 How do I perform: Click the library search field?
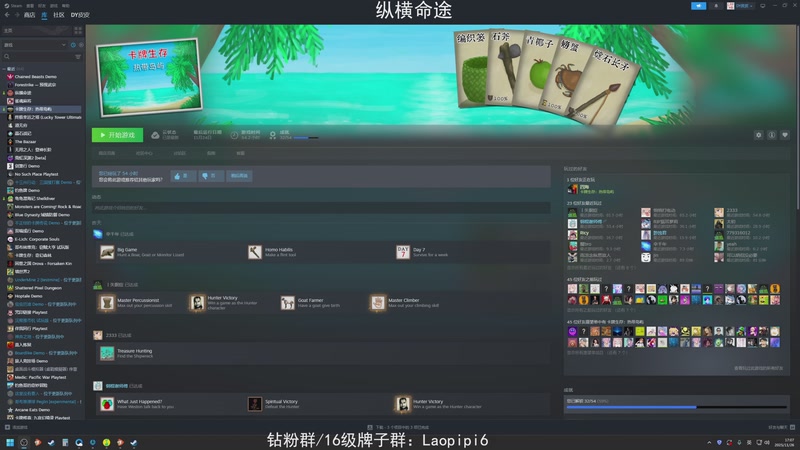coord(40,57)
